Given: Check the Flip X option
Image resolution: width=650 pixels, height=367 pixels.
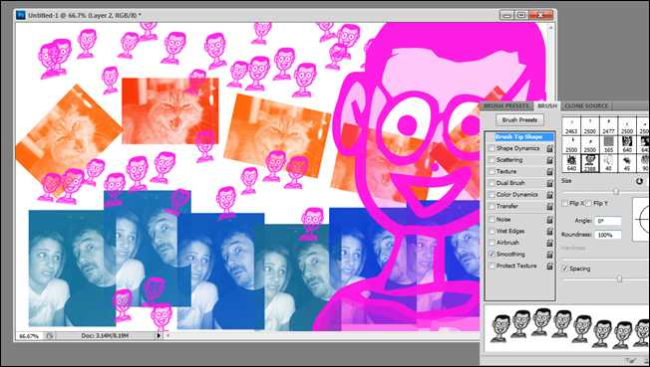Looking at the screenshot, I should click(x=565, y=204).
